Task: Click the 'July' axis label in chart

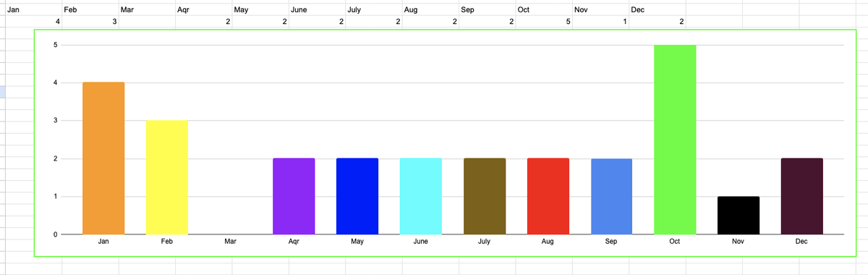Action: coord(484,242)
